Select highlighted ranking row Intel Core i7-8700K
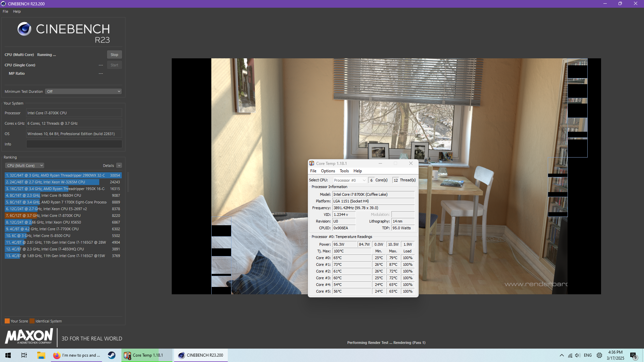The width and height of the screenshot is (644, 362). (63, 216)
